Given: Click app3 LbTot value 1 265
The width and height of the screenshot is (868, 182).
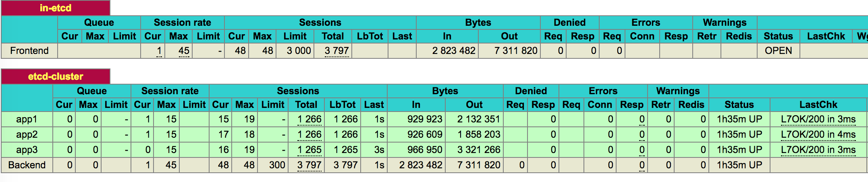Looking at the screenshot, I should [346, 150].
